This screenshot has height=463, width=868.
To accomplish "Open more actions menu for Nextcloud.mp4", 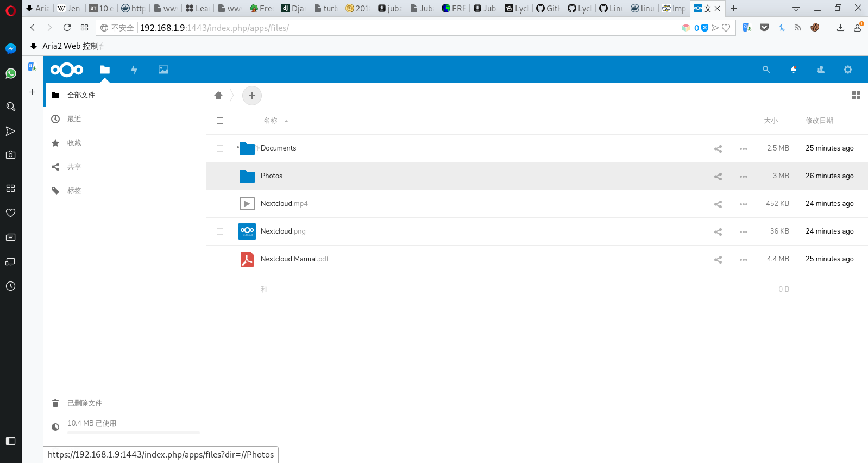I will click(744, 204).
